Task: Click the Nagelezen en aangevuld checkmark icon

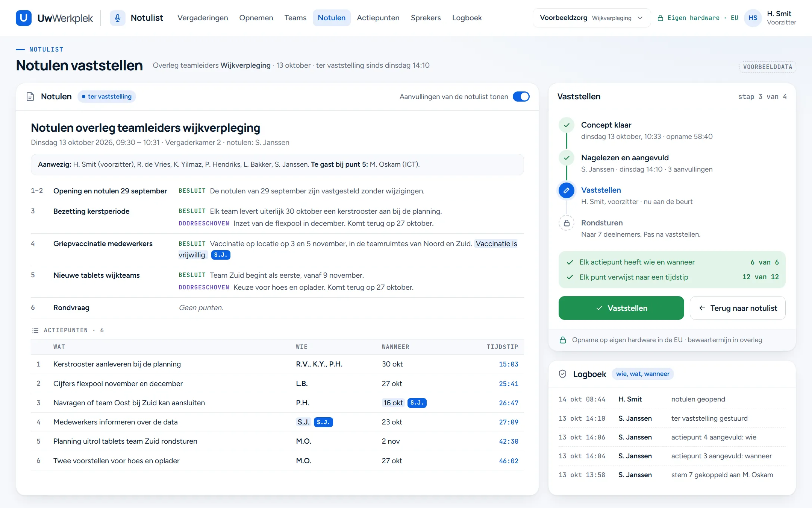Action: click(567, 158)
